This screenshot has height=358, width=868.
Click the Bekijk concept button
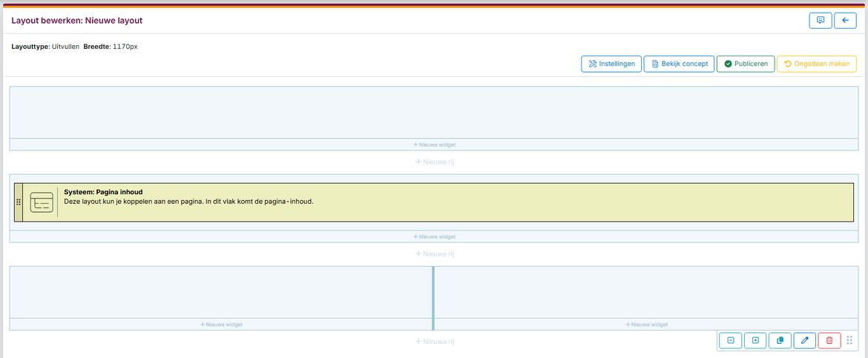click(678, 64)
